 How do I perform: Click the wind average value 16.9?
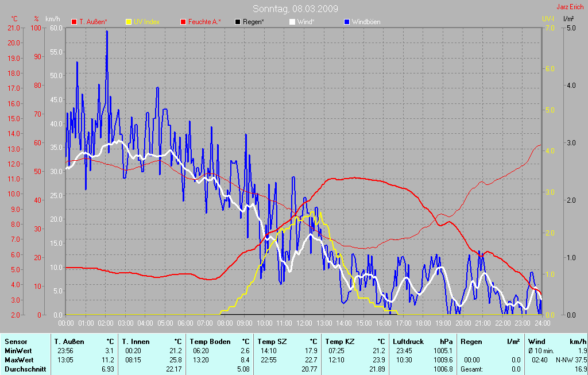click(x=581, y=369)
